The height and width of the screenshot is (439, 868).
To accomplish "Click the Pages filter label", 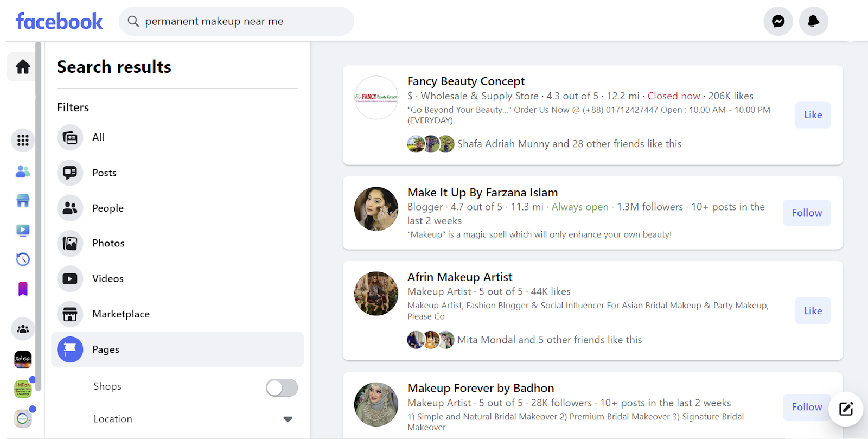I will coord(106,349).
